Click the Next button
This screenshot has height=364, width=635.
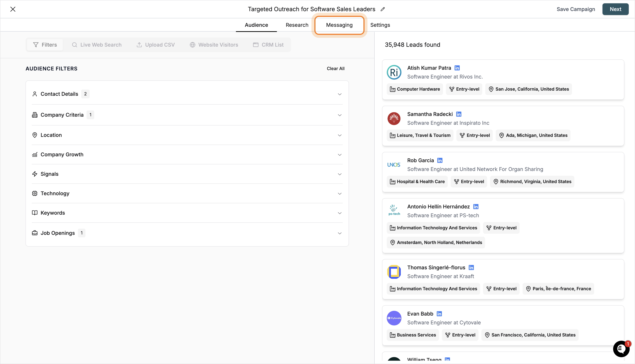(616, 9)
